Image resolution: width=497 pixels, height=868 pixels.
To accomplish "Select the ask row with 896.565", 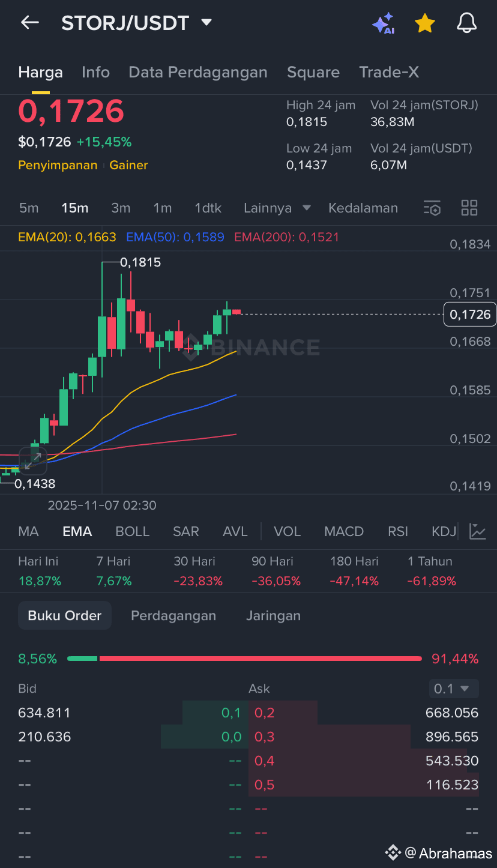I will [364, 737].
